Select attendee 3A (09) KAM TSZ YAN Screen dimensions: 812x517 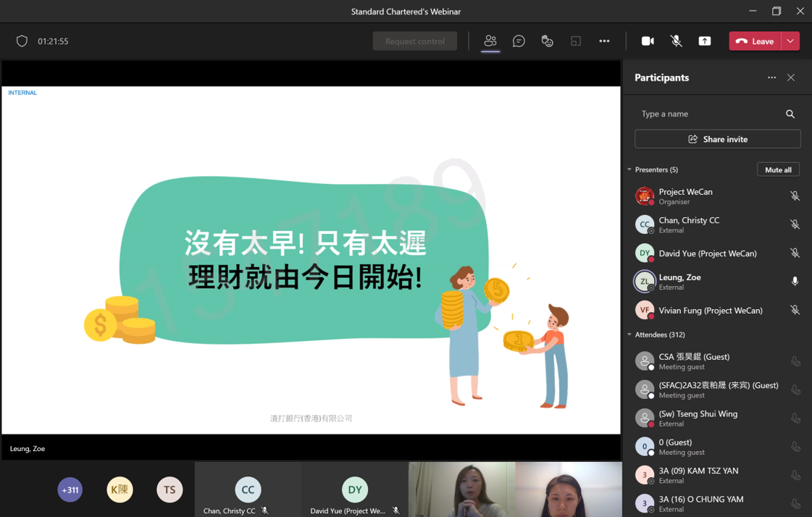698,475
